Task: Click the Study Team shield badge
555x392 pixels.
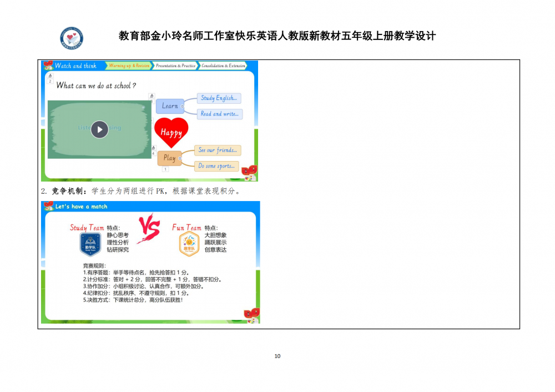Action: (x=90, y=244)
